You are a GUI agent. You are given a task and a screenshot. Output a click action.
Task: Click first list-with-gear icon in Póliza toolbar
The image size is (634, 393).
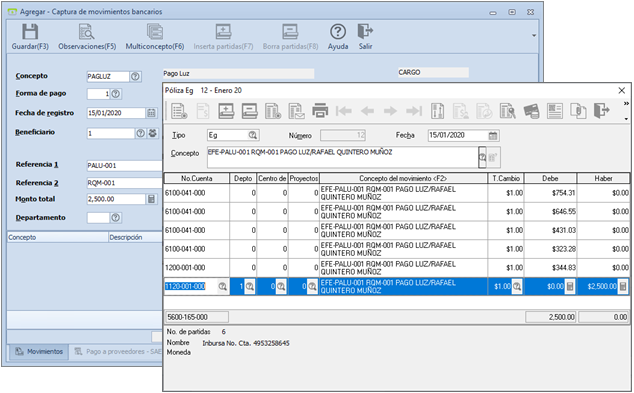pos(179,111)
